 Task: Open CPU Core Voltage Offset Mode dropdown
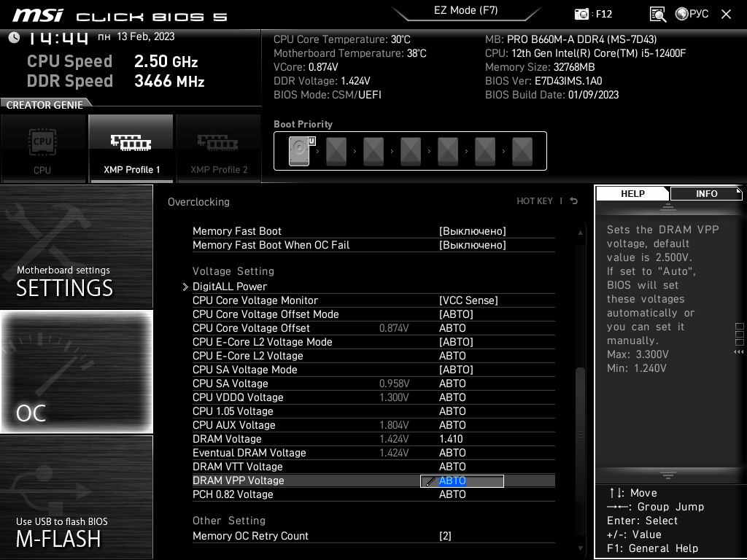click(456, 314)
